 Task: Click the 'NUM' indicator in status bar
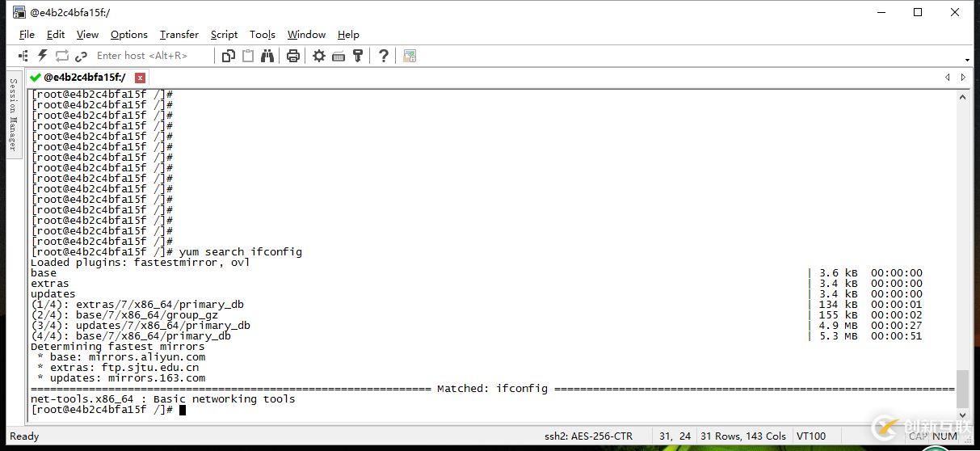944,436
